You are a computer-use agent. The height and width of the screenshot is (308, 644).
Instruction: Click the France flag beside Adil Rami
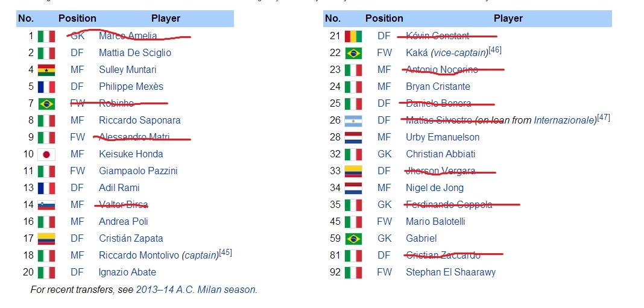click(46, 188)
